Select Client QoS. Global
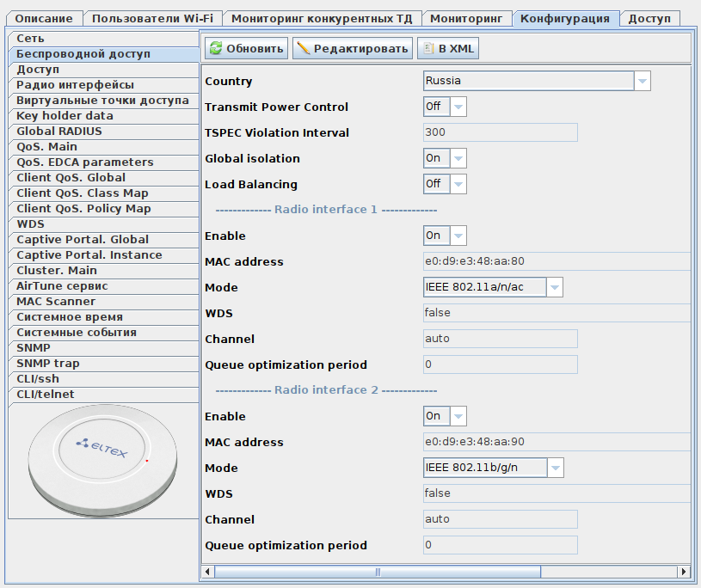 (x=104, y=178)
